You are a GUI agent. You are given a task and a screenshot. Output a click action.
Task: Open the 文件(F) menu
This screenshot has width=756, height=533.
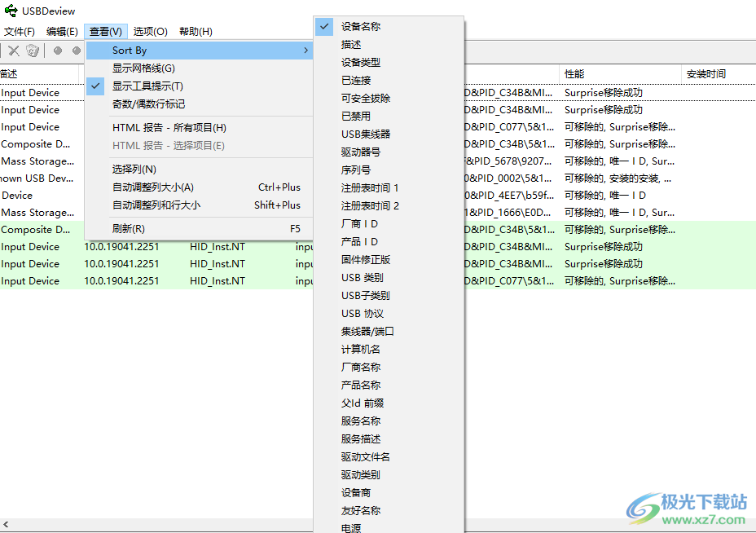pos(21,32)
